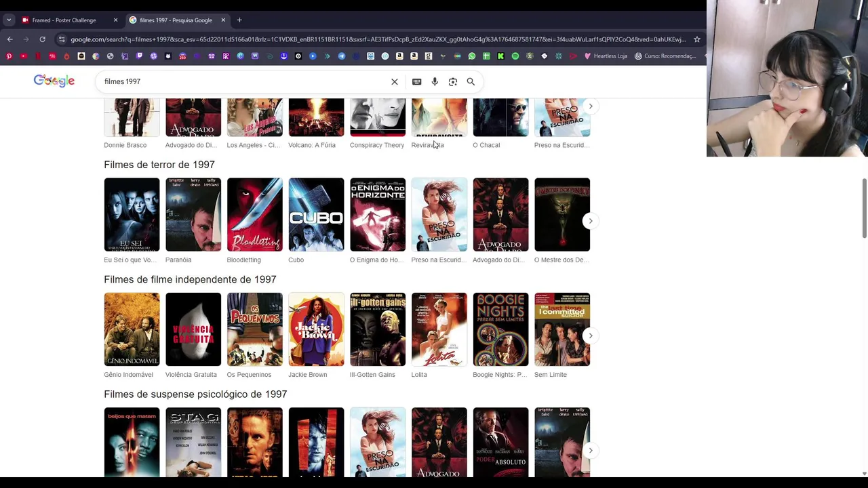Open a new browser tab
Viewport: 868px width, 488px height.
point(239,20)
